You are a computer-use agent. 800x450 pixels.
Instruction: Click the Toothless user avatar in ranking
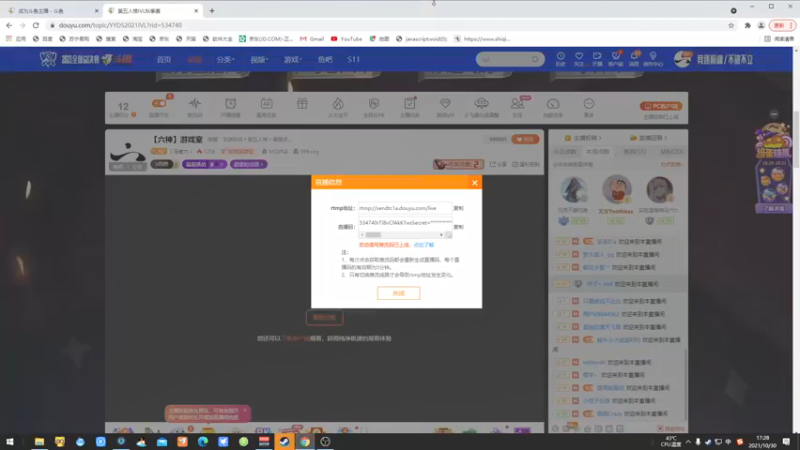coord(616,189)
